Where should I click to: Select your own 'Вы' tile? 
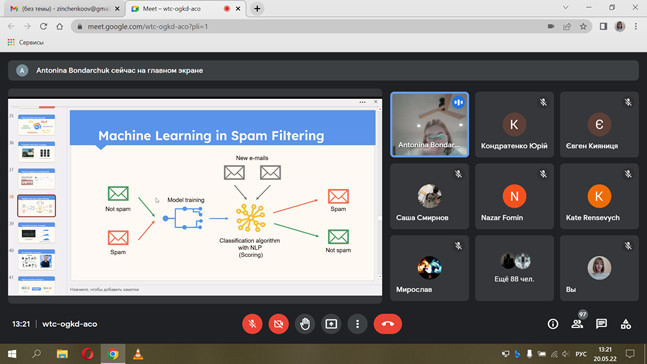(599, 268)
